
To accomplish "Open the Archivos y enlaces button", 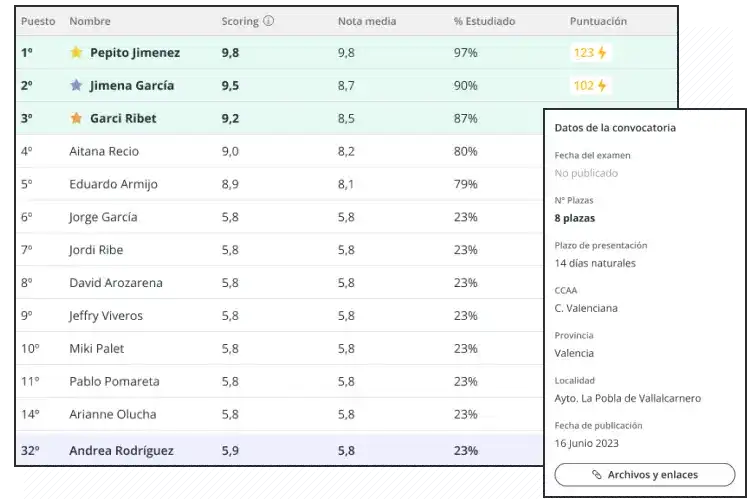I will [x=644, y=474].
